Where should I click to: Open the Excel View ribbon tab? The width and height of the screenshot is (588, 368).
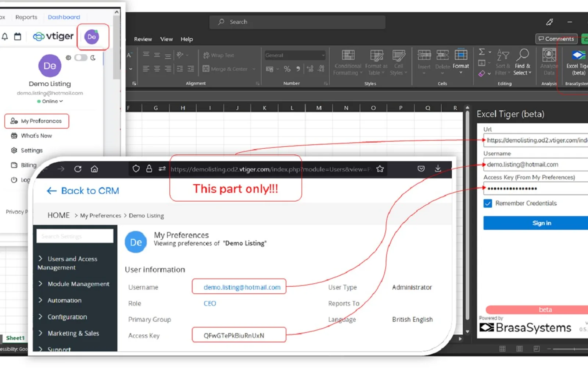(x=166, y=39)
